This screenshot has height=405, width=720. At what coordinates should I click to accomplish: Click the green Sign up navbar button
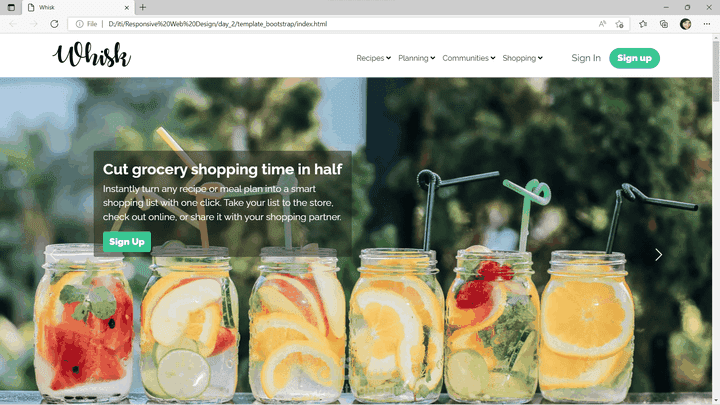[634, 58]
